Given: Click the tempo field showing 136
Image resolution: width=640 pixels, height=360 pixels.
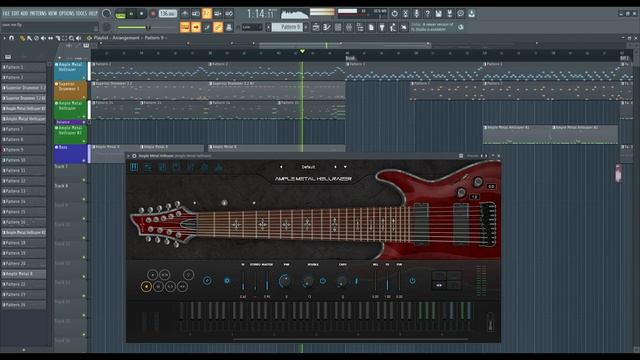Looking at the screenshot, I should [167, 14].
